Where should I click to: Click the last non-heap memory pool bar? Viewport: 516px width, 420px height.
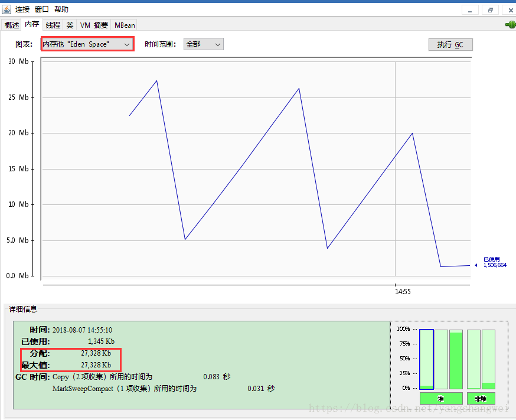488,359
